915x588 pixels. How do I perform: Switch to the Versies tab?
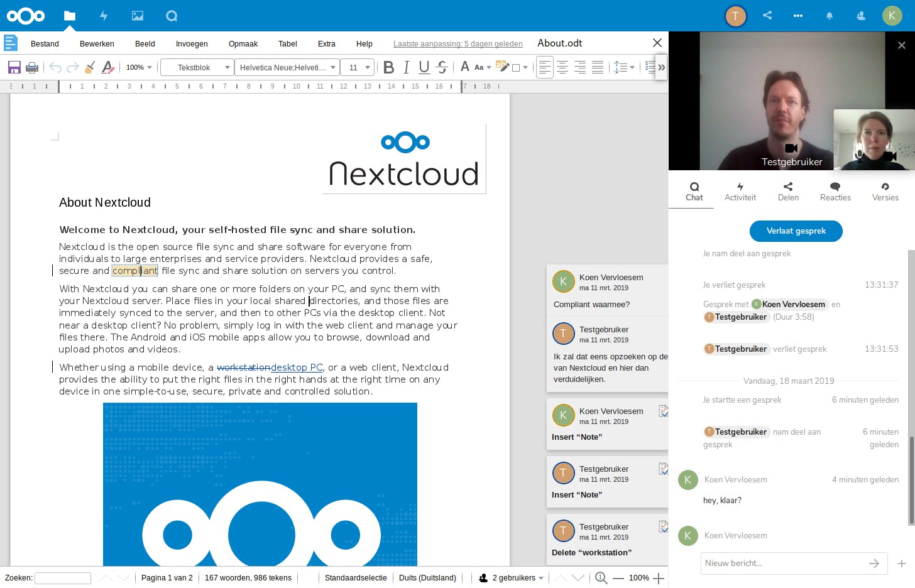(885, 192)
